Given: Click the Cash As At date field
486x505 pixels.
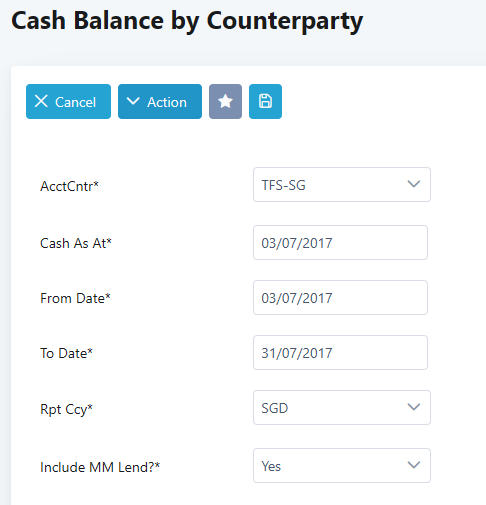Looking at the screenshot, I should tap(340, 243).
